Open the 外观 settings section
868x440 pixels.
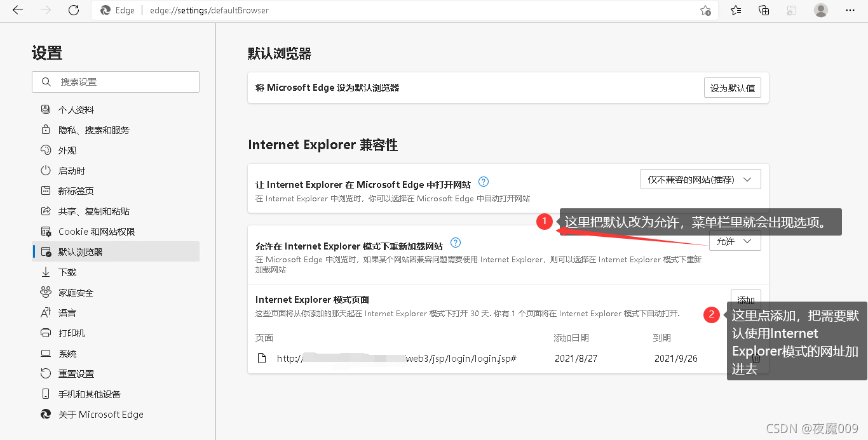[116, 150]
